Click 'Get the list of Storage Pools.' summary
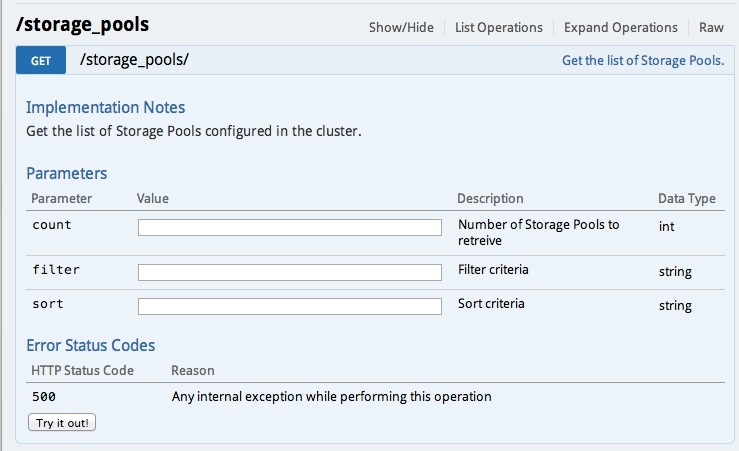Image resolution: width=739 pixels, height=451 pixels. 643,60
